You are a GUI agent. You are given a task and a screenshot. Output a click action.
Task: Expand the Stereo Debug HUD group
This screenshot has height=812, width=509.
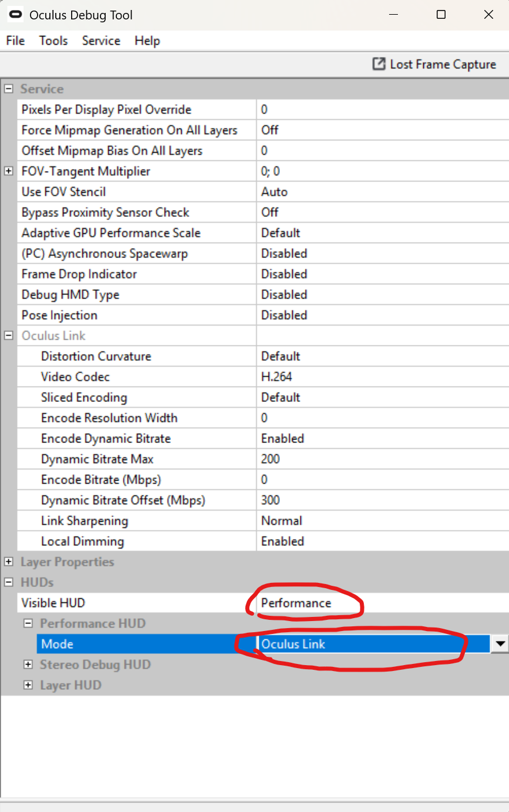(x=28, y=665)
